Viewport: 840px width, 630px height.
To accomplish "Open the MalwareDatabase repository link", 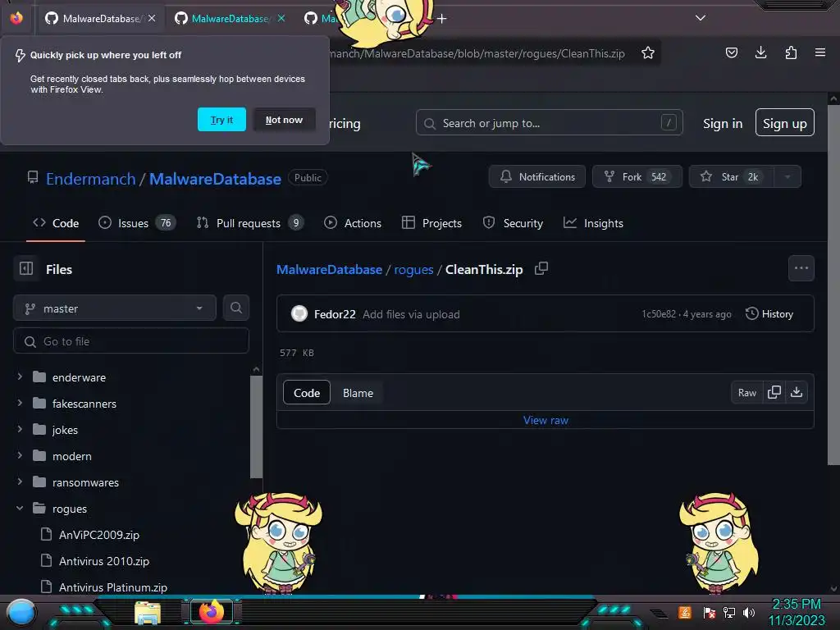I will pyautogui.click(x=215, y=178).
